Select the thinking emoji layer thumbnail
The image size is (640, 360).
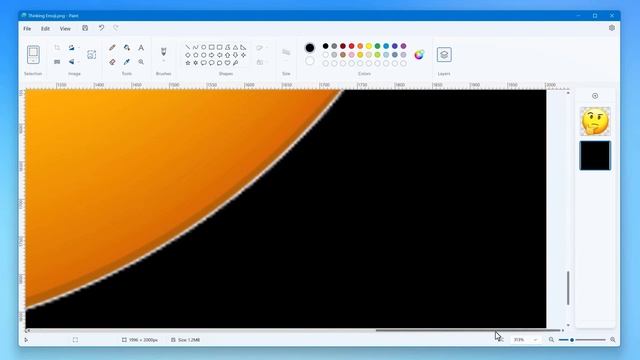click(x=595, y=122)
